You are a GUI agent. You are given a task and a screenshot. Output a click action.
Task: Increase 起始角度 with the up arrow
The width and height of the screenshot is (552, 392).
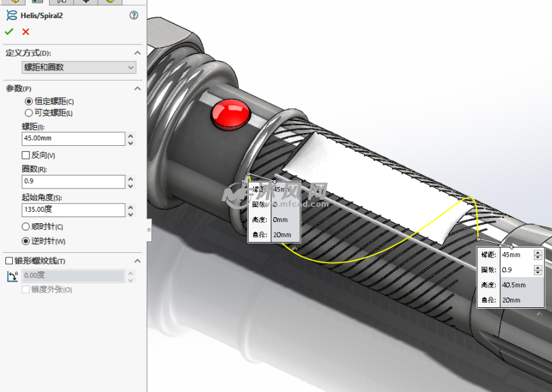point(131,207)
